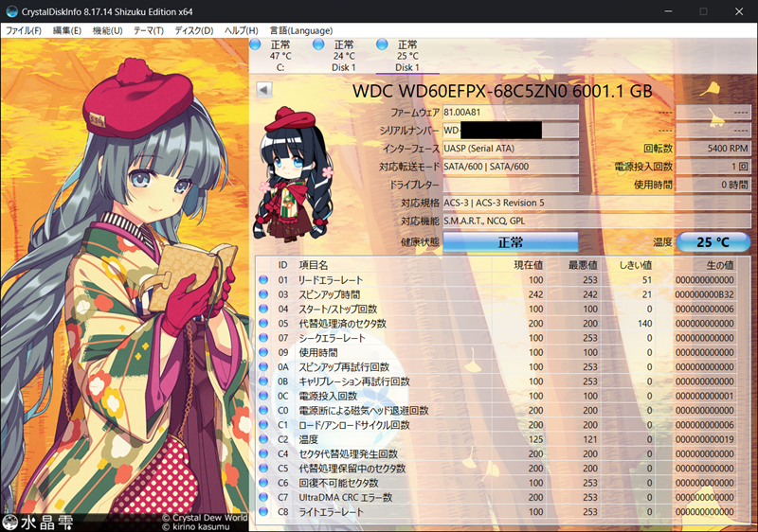The height and width of the screenshot is (532, 758).
Task: Click the blue status orb for drive C:
Action: [x=255, y=44]
